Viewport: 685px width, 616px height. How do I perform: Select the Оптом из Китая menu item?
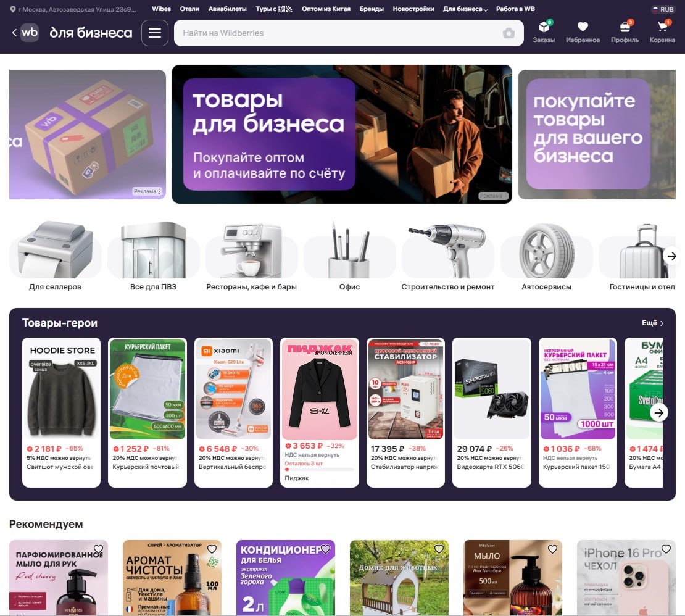326,9
